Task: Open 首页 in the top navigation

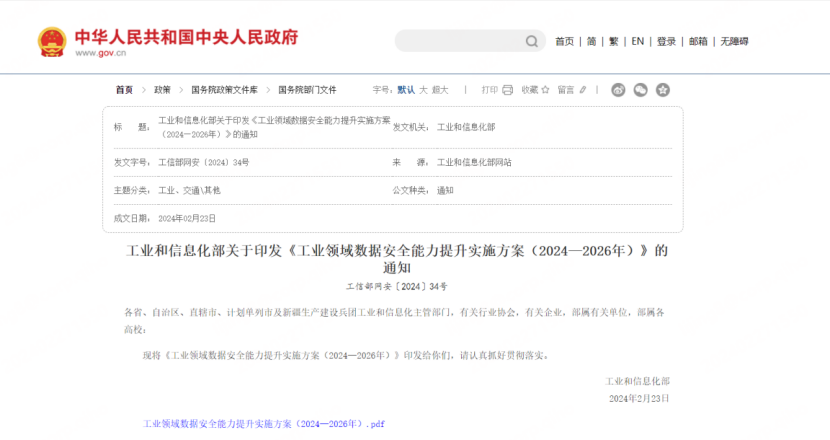Action: (564, 41)
